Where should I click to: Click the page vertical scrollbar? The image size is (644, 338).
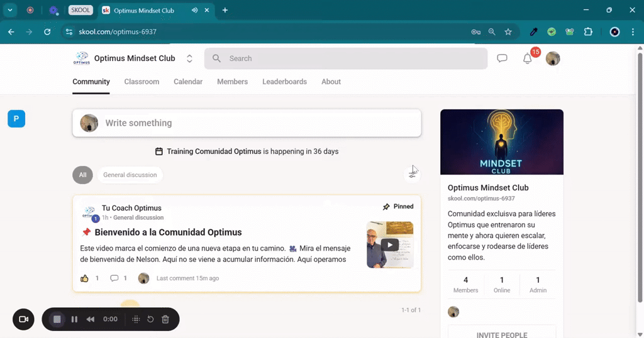[x=640, y=178]
